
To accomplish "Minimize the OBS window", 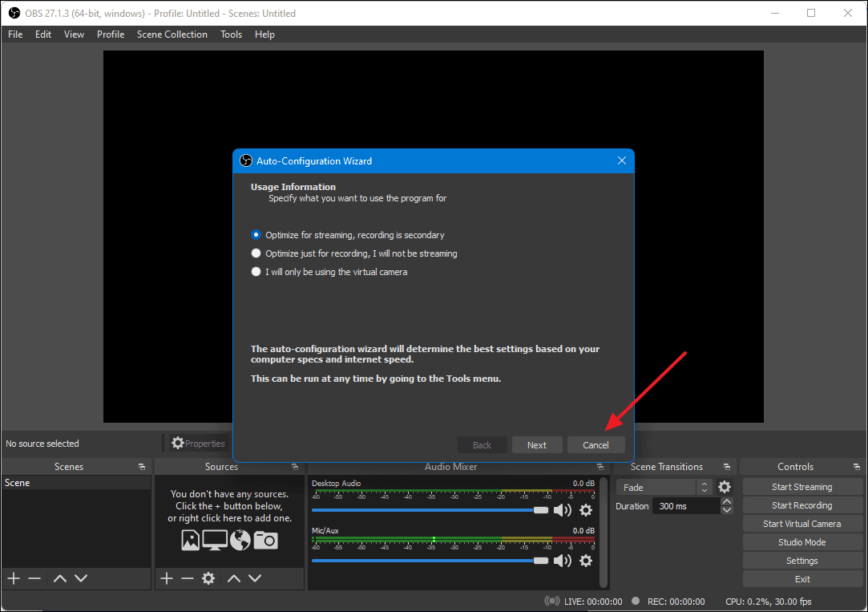I will [775, 13].
